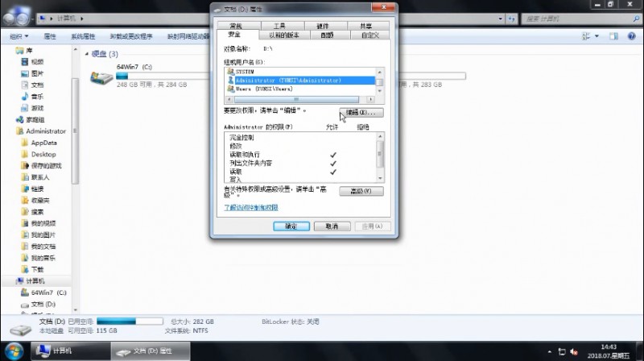Click the 计算机 taskbar button
This screenshot has width=644, height=361.
pos(70,351)
